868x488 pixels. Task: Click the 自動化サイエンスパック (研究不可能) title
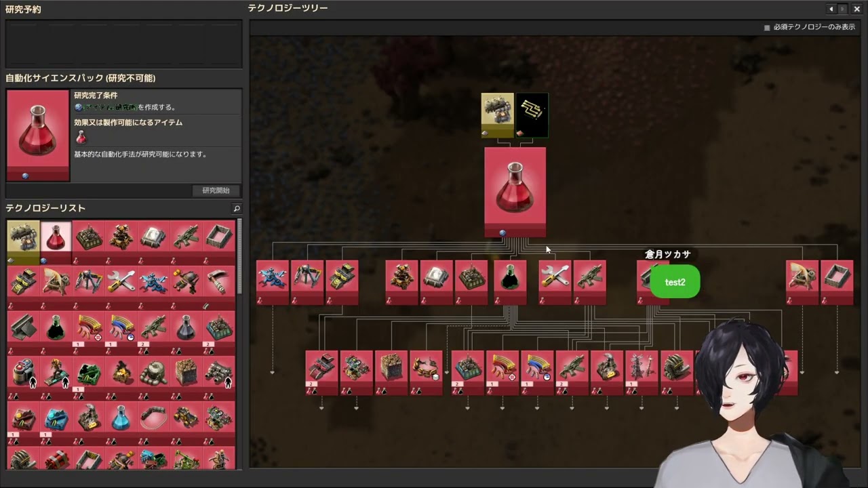click(x=81, y=78)
